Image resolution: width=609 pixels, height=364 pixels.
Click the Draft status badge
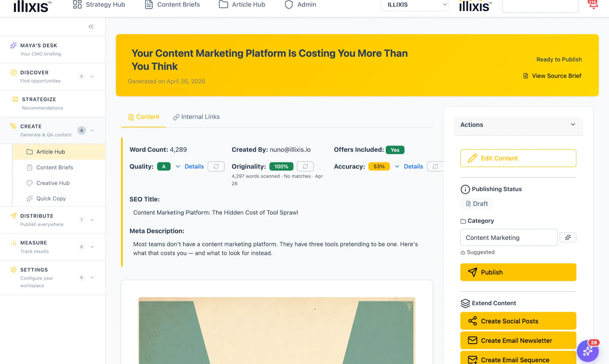tap(477, 204)
